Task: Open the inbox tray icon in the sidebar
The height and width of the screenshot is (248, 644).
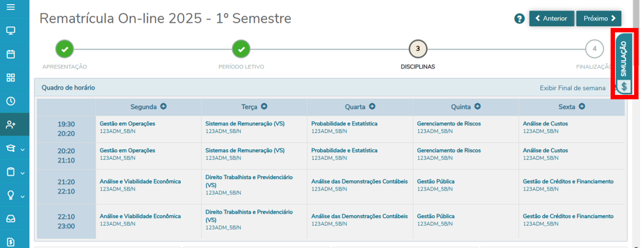Action: point(10,218)
